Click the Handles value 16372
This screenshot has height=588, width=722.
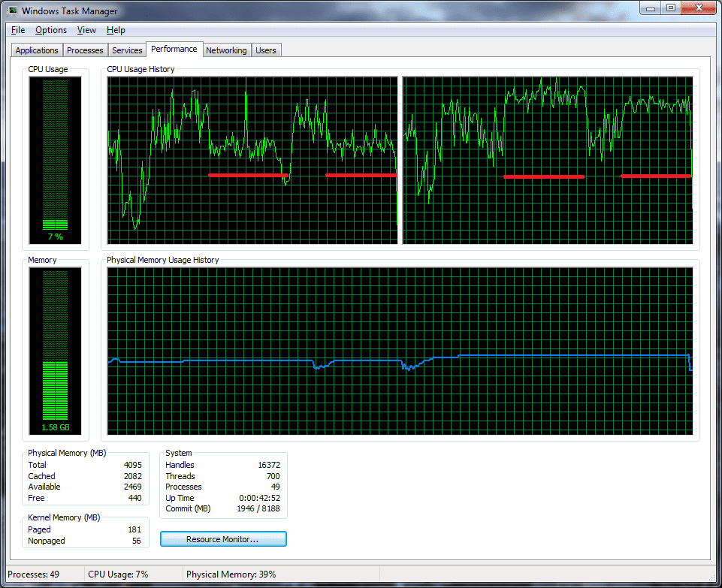click(269, 465)
